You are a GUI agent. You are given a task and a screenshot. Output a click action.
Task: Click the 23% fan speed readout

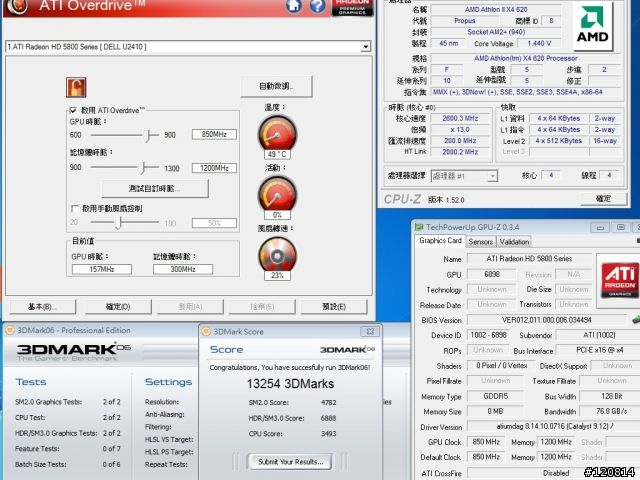point(277,276)
